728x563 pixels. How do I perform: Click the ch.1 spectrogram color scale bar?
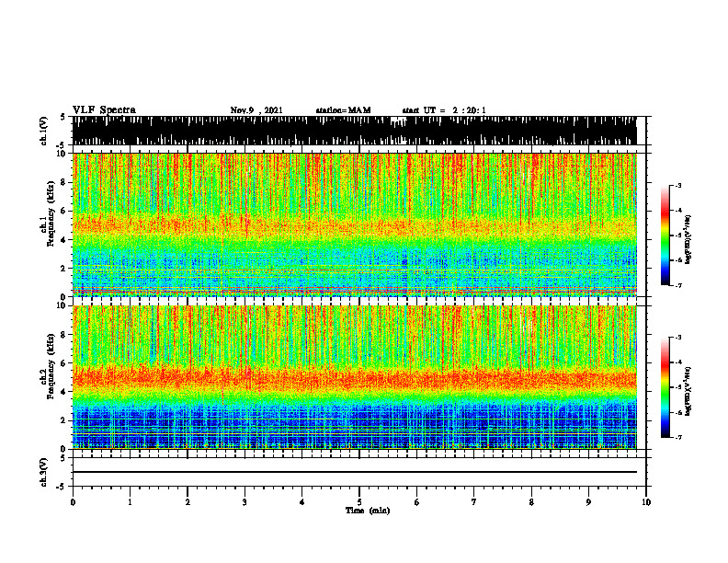point(665,236)
